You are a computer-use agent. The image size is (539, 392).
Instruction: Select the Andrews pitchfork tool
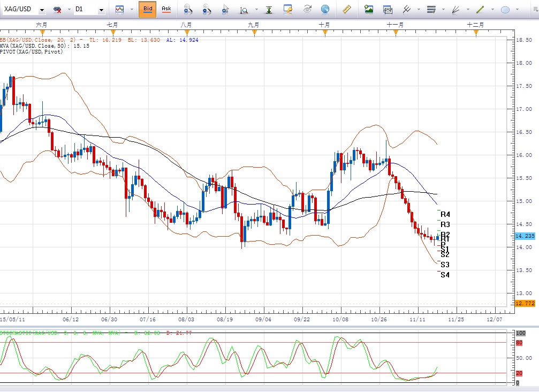[x=407, y=9]
